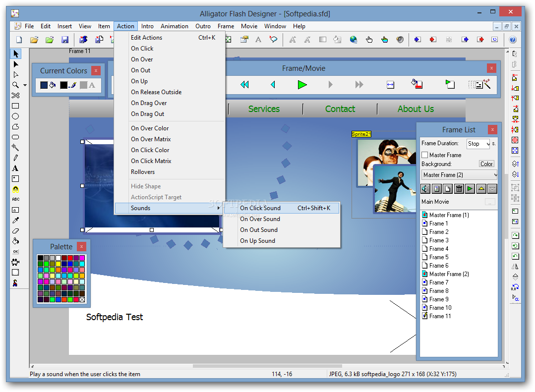Move frame up with yellow triangle icon
Viewport: 535px width, 392px height.
(481, 189)
